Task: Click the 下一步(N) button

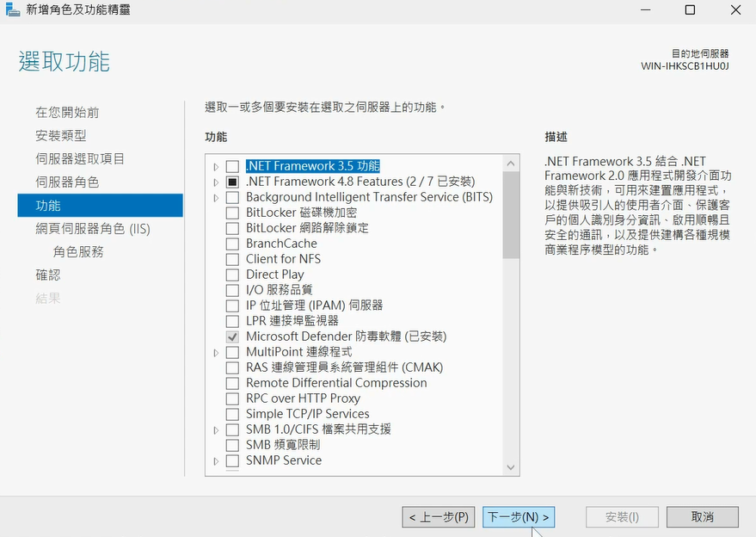Action: pyautogui.click(x=519, y=517)
